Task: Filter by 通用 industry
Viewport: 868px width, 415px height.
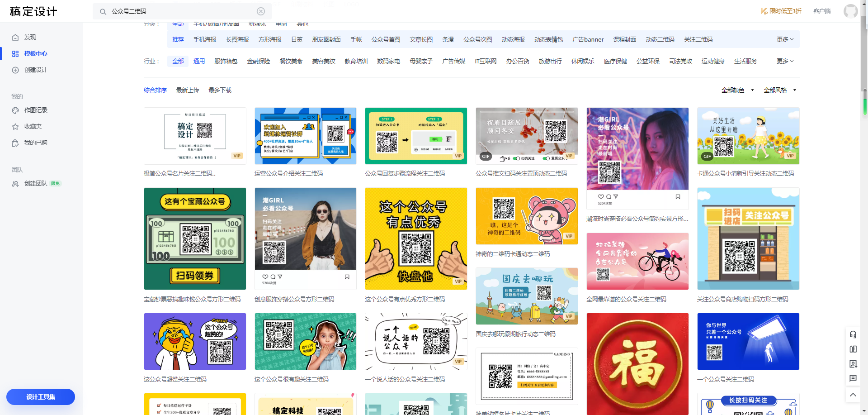Action: tap(199, 61)
